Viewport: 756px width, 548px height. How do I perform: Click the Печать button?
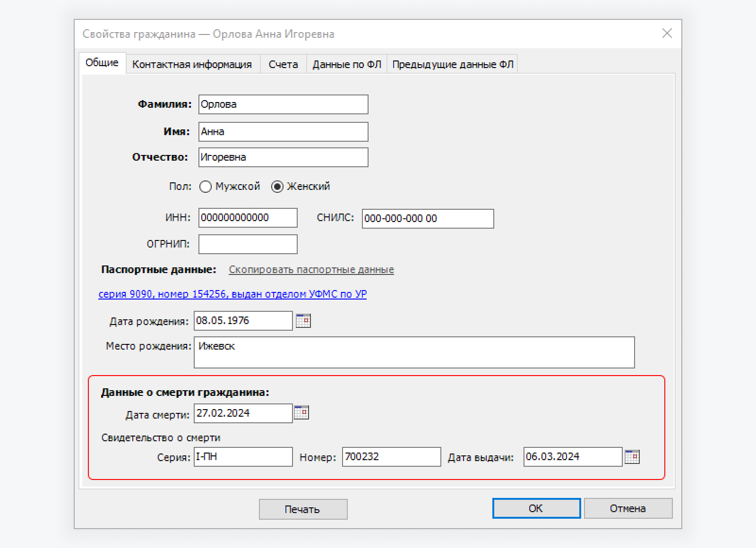[303, 509]
